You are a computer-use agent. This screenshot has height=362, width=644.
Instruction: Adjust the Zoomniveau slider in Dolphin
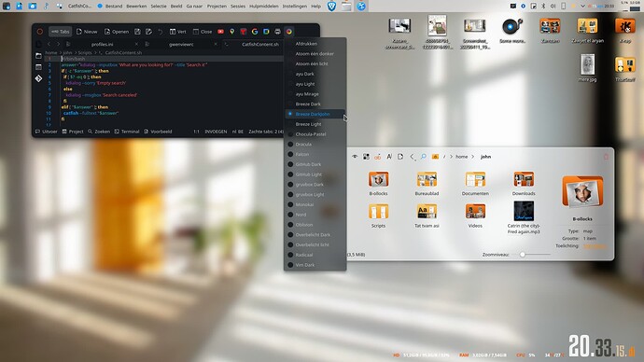click(x=523, y=255)
